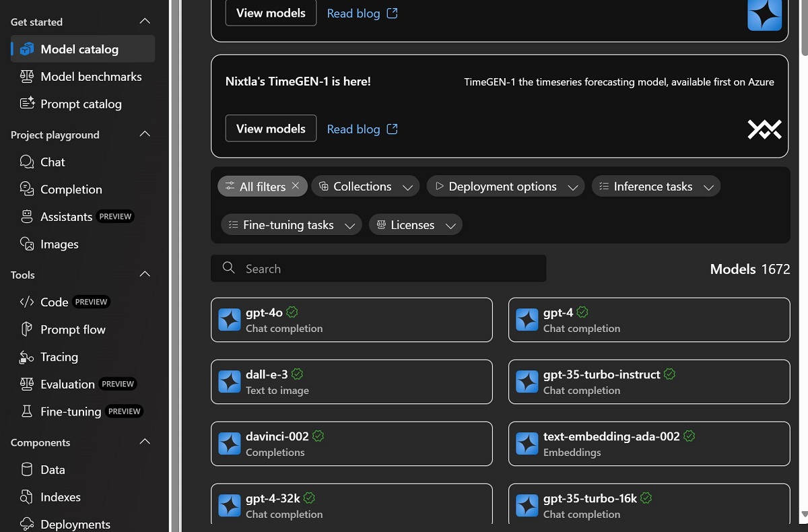Select Indexes in sidebar
The height and width of the screenshot is (532, 808).
pyautogui.click(x=83, y=497)
